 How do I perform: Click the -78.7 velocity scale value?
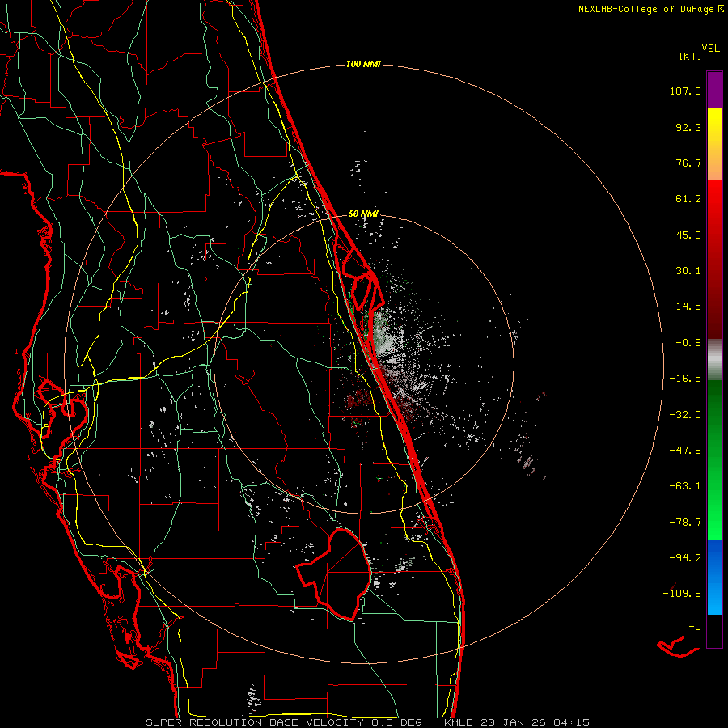pos(685,523)
